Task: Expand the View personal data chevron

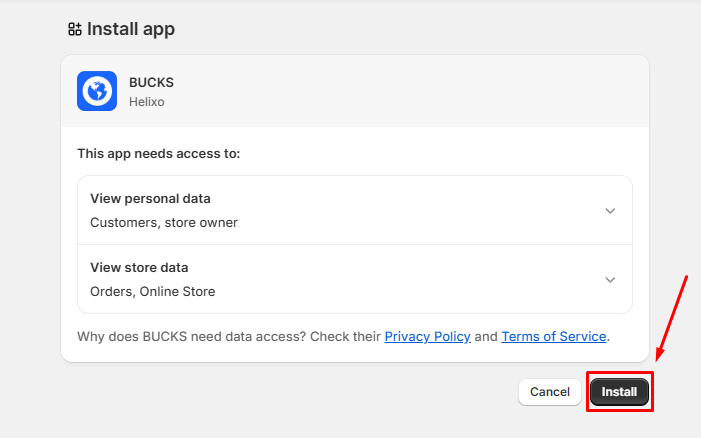Action: (x=610, y=211)
